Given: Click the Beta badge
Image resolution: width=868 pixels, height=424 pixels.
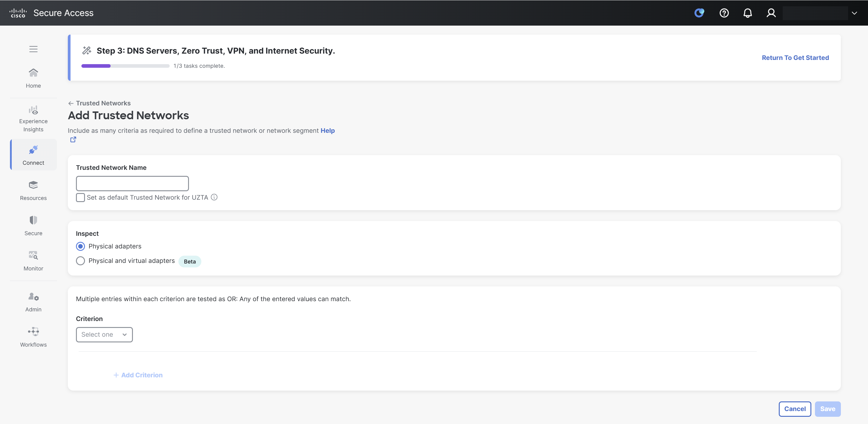Looking at the screenshot, I should point(190,261).
